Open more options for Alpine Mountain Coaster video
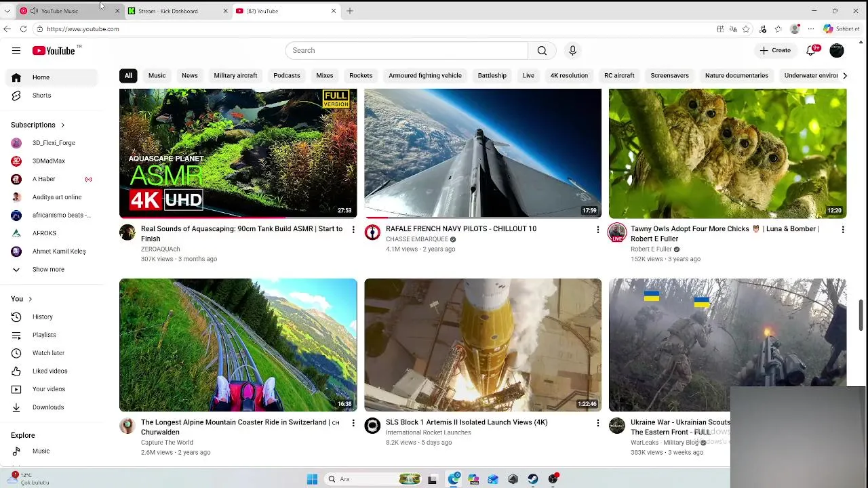Screen dimensions: 868x488 click(353, 423)
